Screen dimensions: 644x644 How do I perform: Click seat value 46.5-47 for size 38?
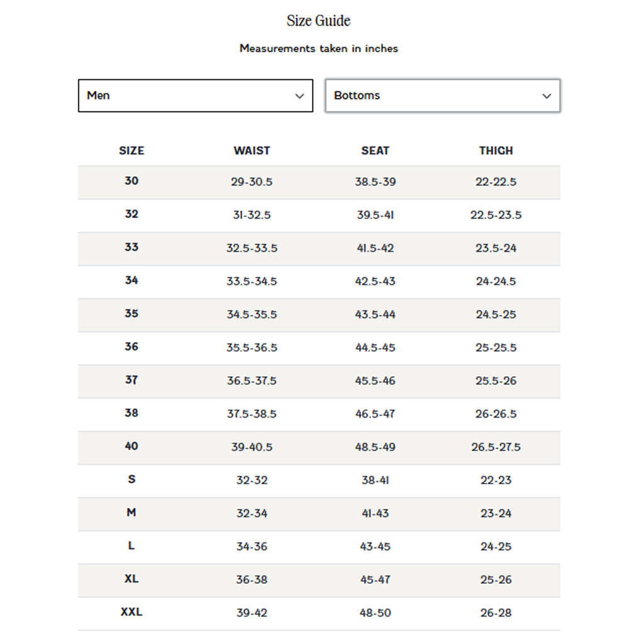[375, 414]
